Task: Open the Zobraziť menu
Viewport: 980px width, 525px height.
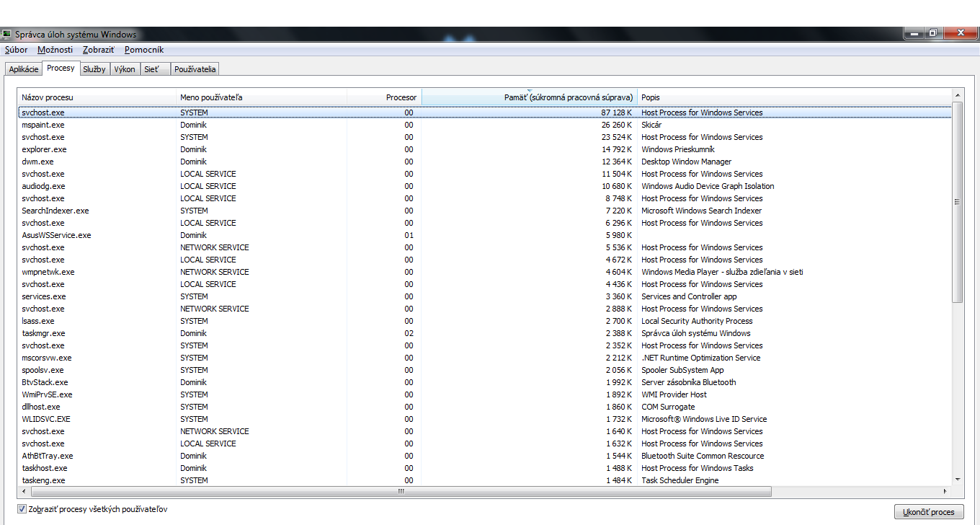Action: click(x=98, y=50)
